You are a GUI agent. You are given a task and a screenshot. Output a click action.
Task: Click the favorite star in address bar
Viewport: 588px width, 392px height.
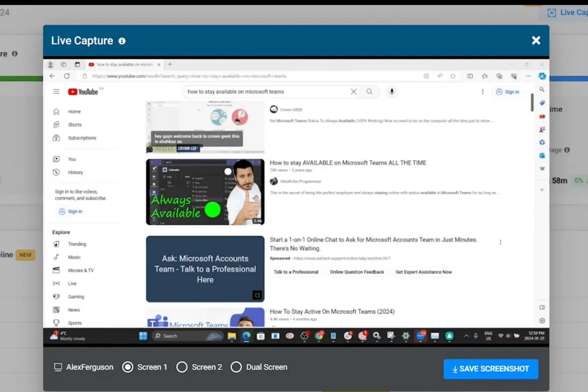click(x=453, y=76)
